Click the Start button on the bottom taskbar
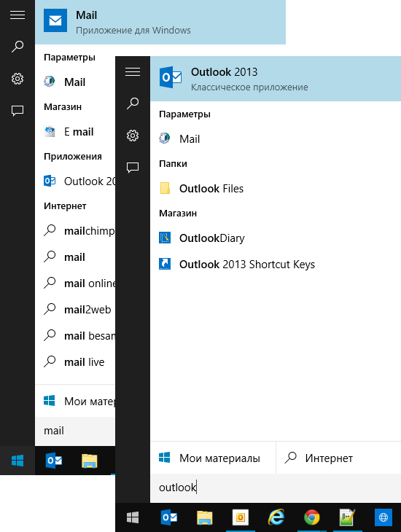 (133, 517)
